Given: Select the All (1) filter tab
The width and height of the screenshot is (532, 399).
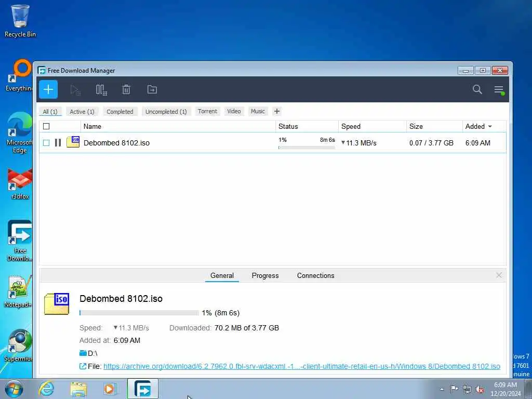Looking at the screenshot, I should click(x=50, y=111).
